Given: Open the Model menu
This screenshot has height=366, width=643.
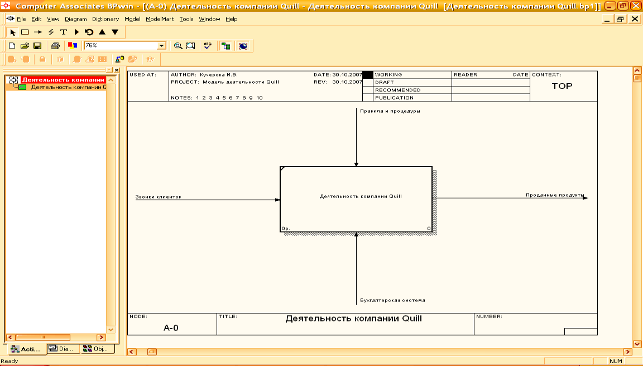Looking at the screenshot, I should [x=132, y=19].
